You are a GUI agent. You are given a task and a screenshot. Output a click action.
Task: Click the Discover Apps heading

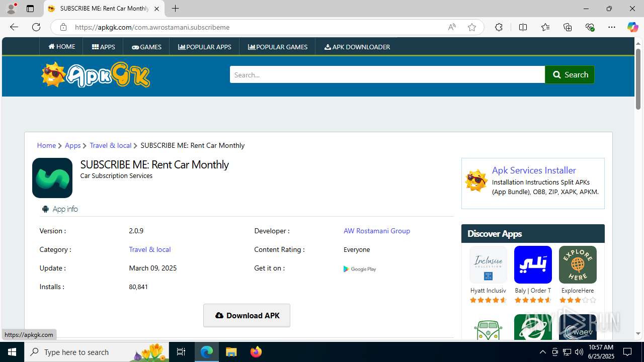(495, 234)
